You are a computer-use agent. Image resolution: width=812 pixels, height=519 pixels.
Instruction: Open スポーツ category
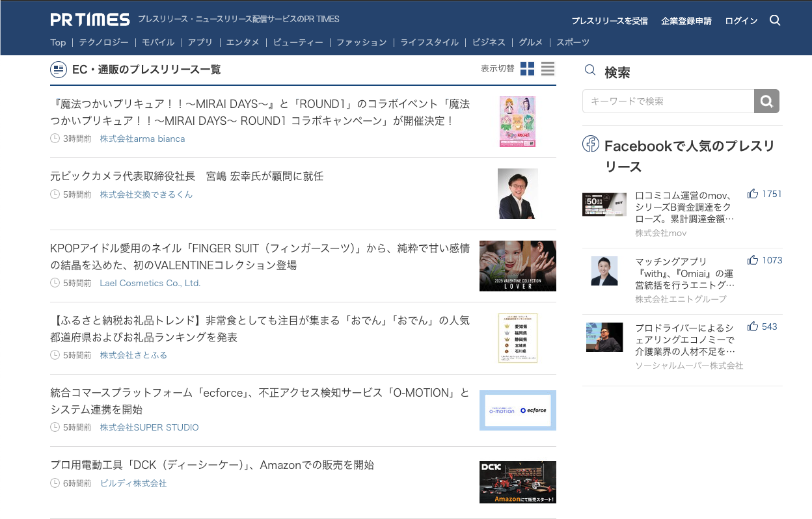[573, 42]
